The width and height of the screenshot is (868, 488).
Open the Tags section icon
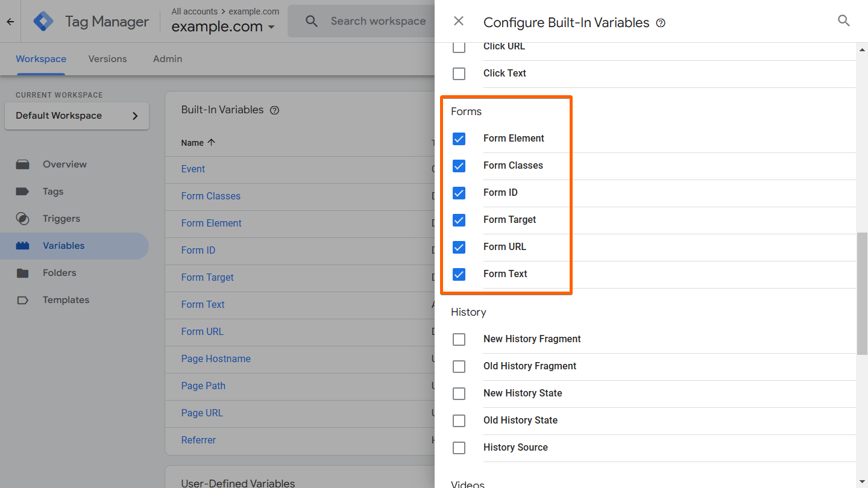tap(23, 192)
